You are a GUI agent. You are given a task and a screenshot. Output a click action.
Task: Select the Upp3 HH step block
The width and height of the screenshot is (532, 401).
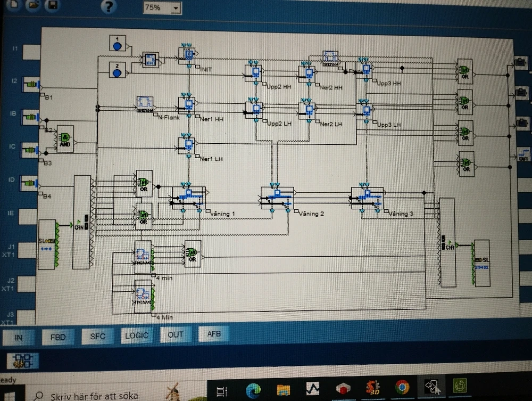tap(365, 70)
